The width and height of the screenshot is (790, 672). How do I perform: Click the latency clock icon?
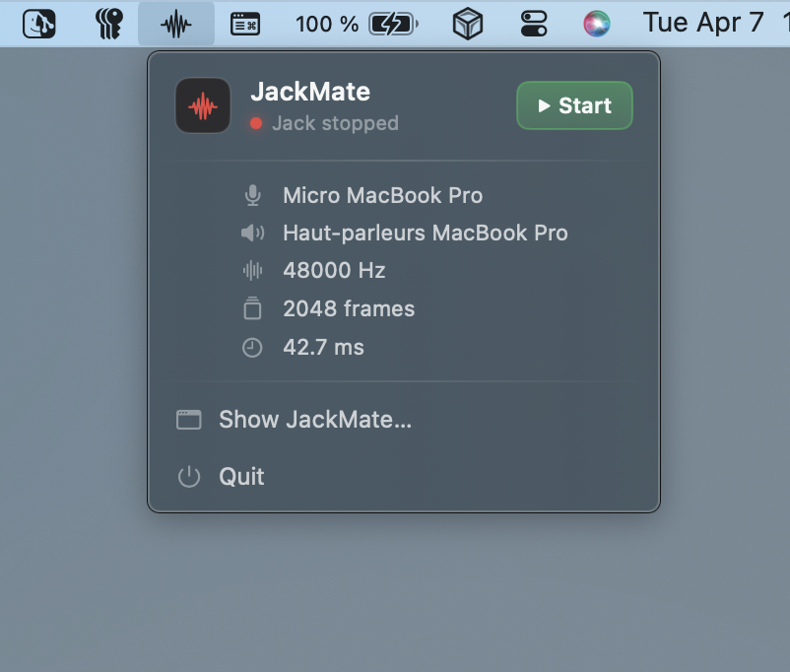253,348
